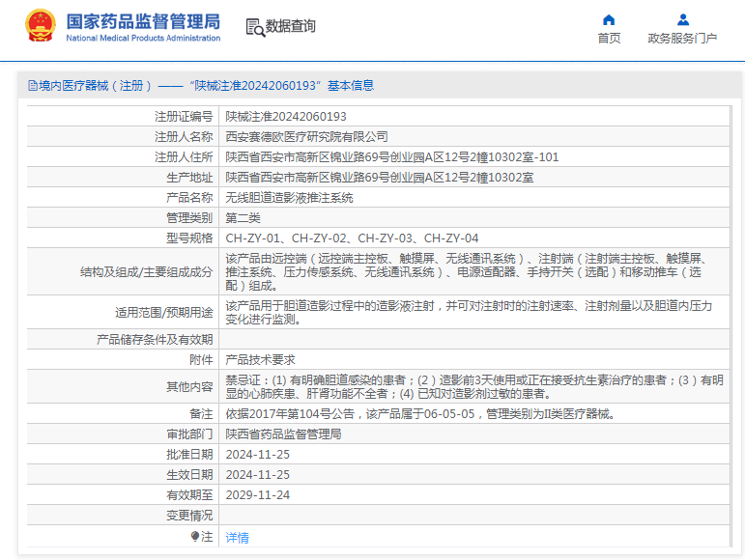Viewport: 745px width, 560px height.
Task: Click the bulb icon beside 注
Action: click(x=195, y=536)
